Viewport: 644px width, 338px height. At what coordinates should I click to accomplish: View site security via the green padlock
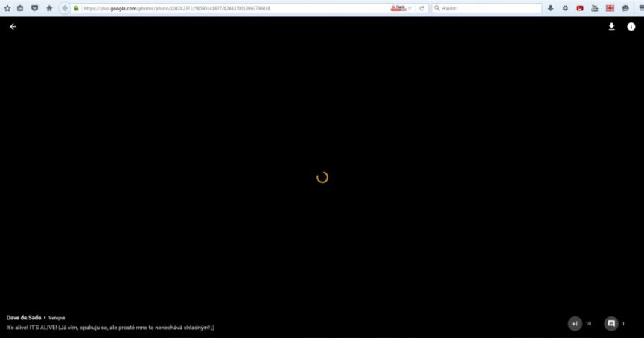click(x=77, y=8)
